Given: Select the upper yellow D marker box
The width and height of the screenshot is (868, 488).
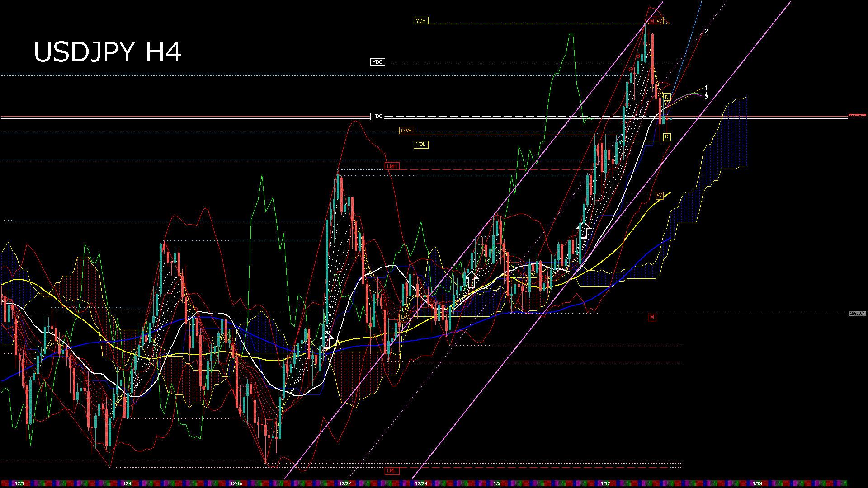Looking at the screenshot, I should click(x=667, y=97).
